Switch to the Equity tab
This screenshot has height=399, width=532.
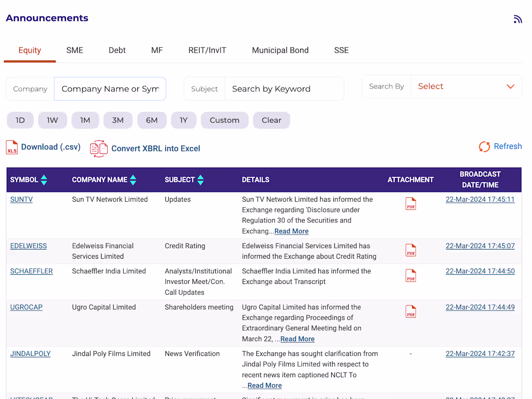click(30, 51)
